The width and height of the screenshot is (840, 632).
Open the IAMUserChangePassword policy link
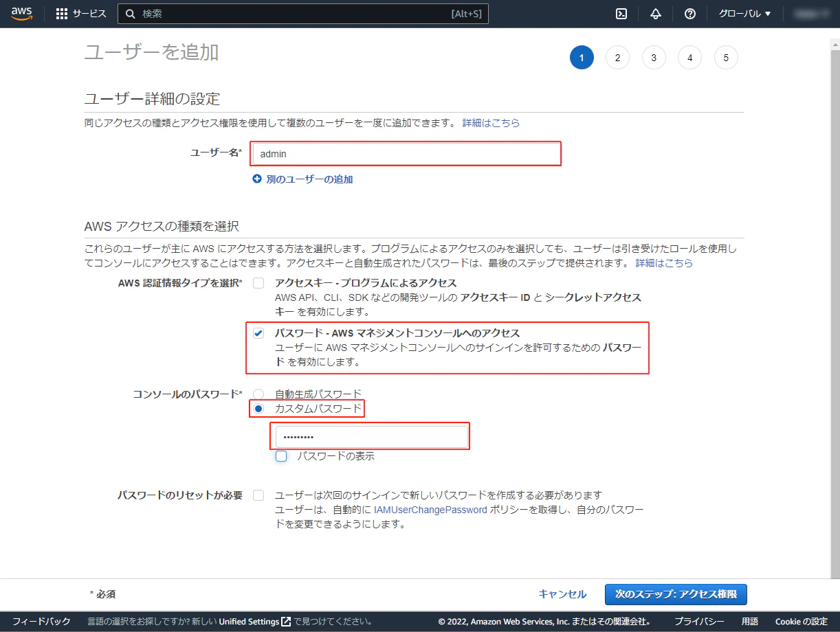click(430, 510)
